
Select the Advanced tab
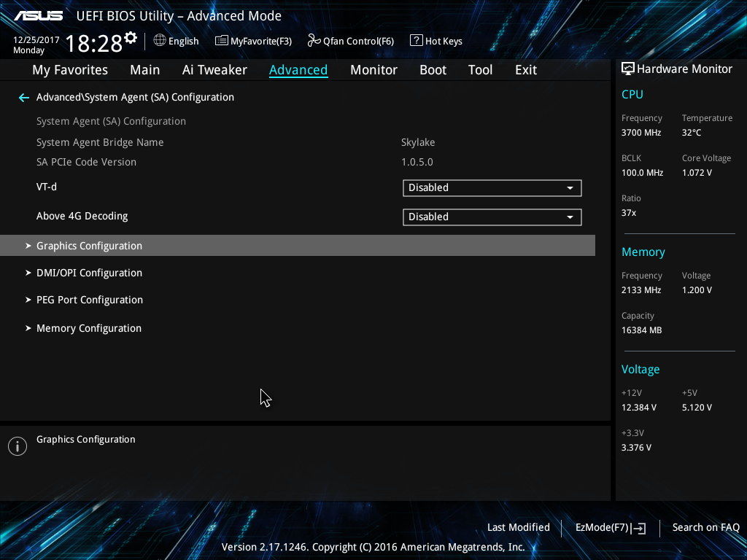click(298, 70)
